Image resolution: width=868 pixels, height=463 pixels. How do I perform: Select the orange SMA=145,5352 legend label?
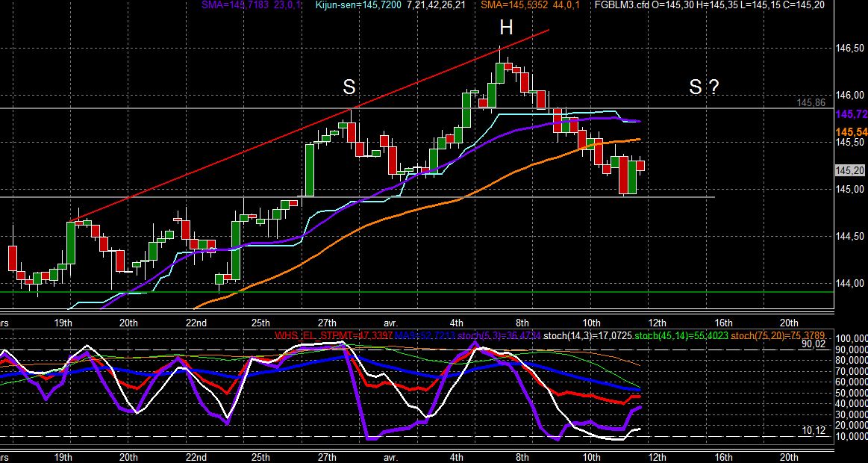pos(531,4)
